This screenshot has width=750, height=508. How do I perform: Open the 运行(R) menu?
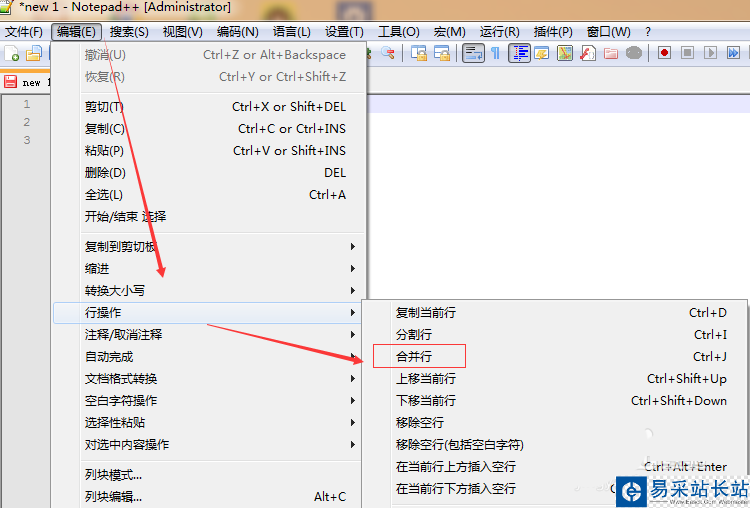499,32
